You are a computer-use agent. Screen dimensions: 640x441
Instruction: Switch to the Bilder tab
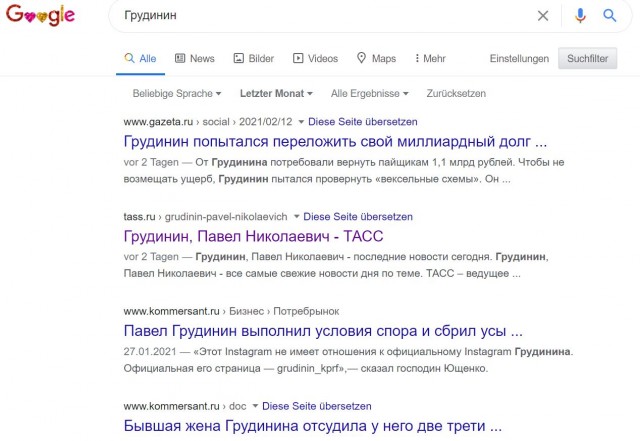[253, 58]
